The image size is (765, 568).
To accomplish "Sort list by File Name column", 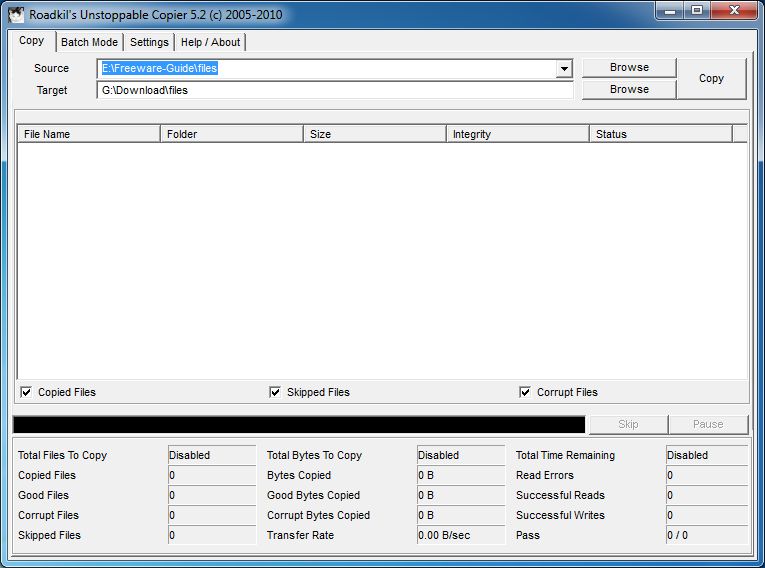I will click(88, 134).
